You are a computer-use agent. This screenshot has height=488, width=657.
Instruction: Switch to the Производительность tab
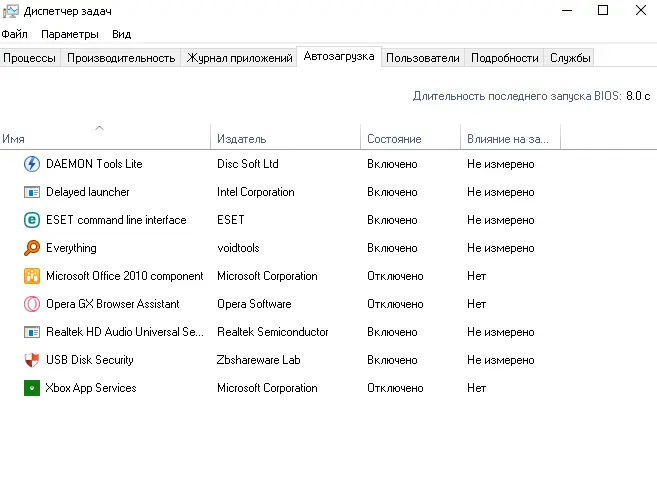(121, 58)
